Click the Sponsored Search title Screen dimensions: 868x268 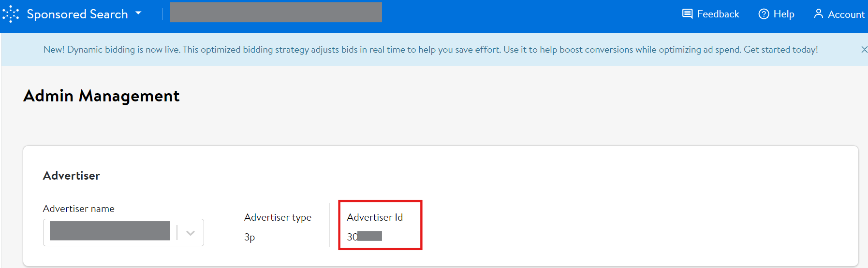77,14
